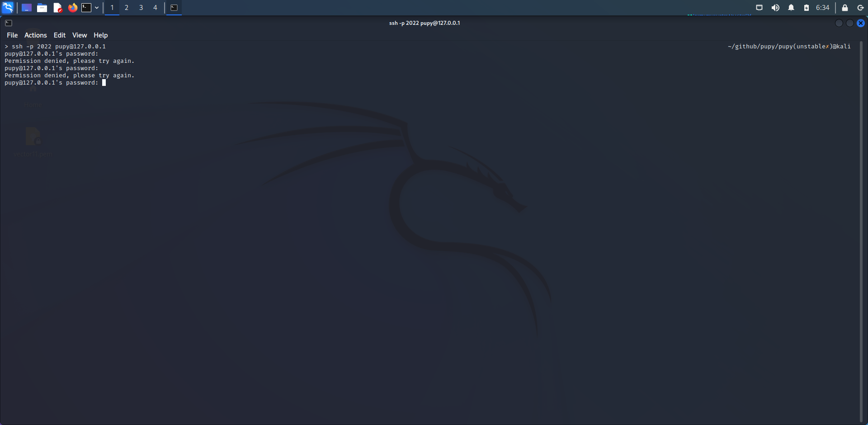This screenshot has width=868, height=425.
Task: Switch to workspace 1
Action: click(112, 8)
